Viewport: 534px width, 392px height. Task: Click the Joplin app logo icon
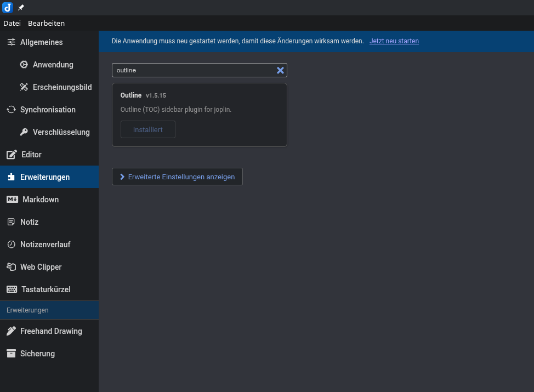(8, 7)
